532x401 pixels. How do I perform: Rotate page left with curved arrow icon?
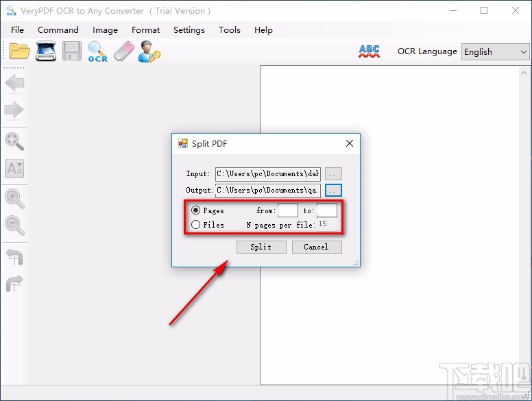point(14,257)
